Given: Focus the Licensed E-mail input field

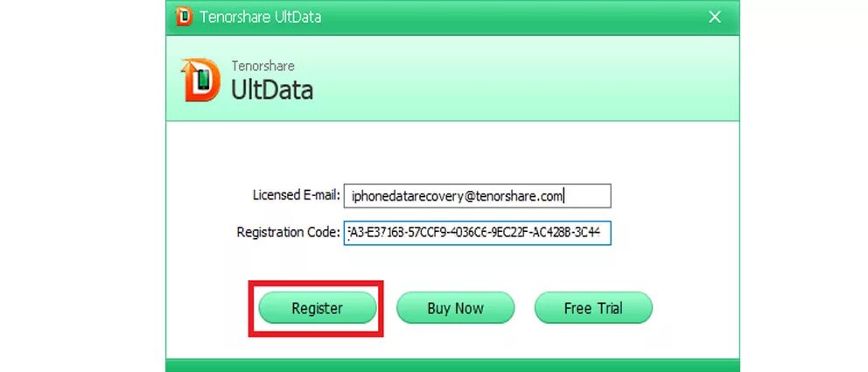Looking at the screenshot, I should [x=477, y=196].
